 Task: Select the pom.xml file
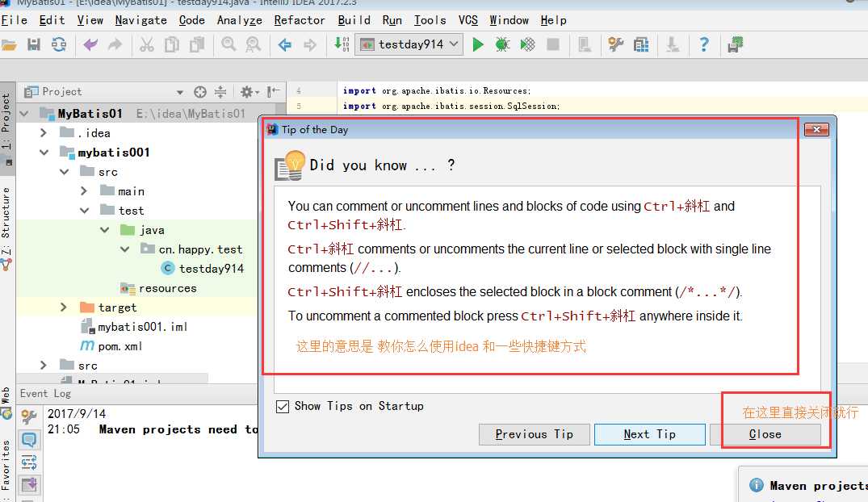click(x=111, y=346)
